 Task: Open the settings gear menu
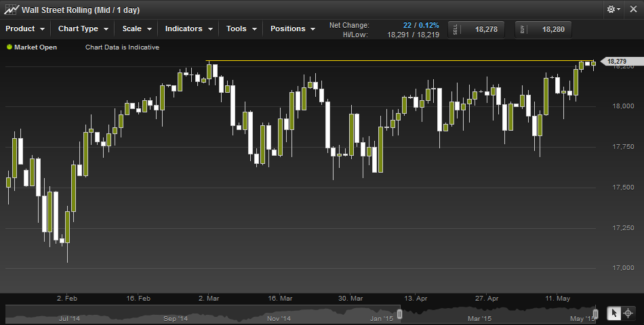click(613, 9)
